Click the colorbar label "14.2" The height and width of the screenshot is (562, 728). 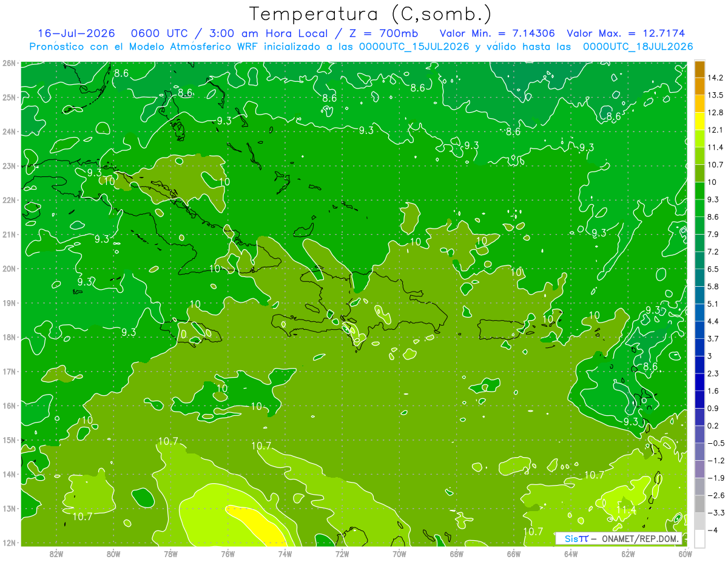[x=716, y=78]
